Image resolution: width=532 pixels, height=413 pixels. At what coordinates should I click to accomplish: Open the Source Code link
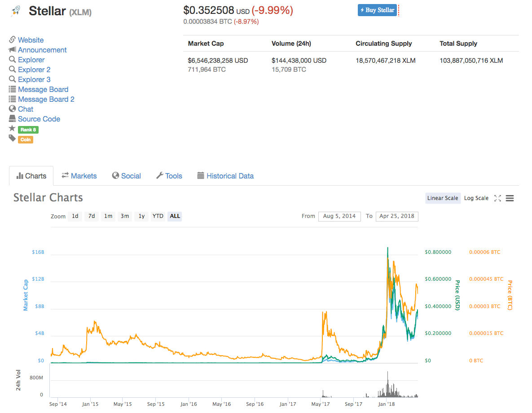[39, 118]
